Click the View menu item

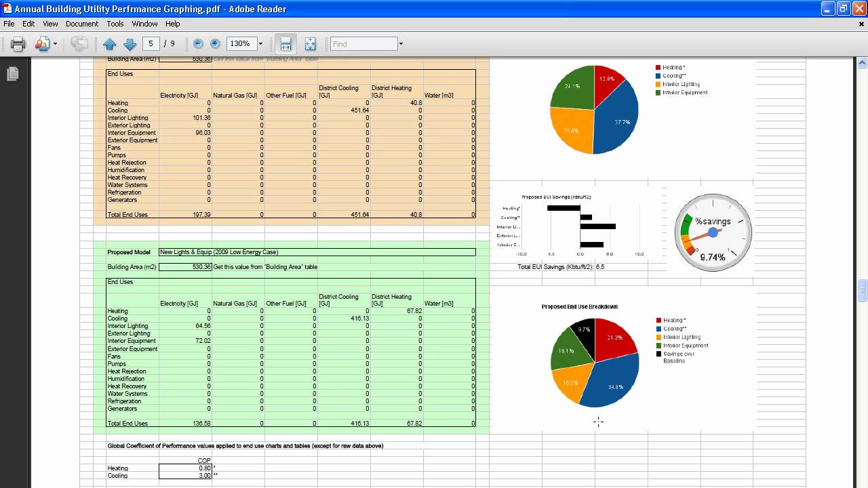pos(50,23)
